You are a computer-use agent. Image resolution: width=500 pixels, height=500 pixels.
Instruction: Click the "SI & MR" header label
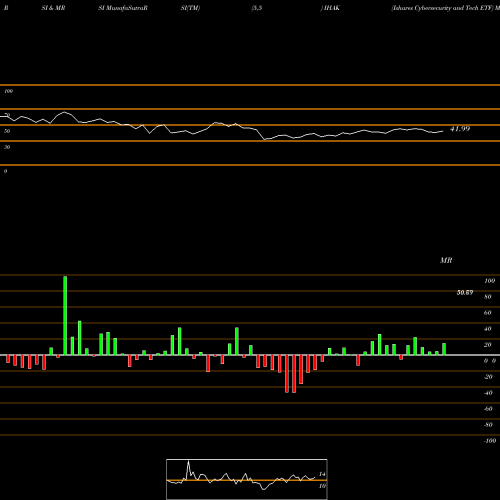[53, 8]
